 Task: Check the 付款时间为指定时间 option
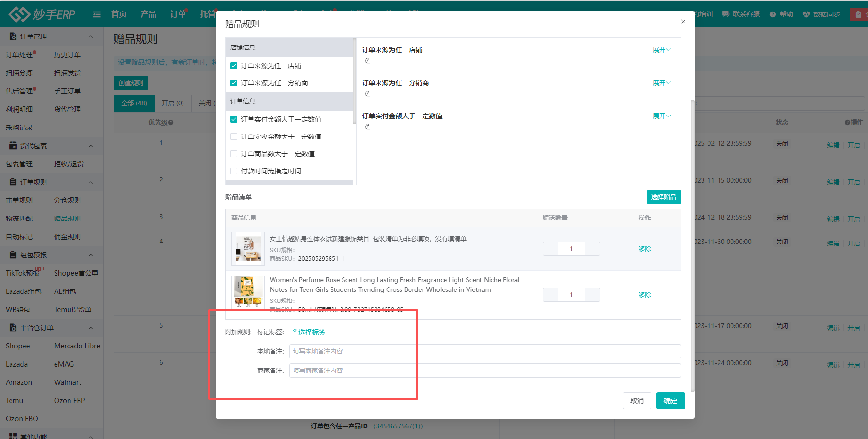pyautogui.click(x=234, y=171)
